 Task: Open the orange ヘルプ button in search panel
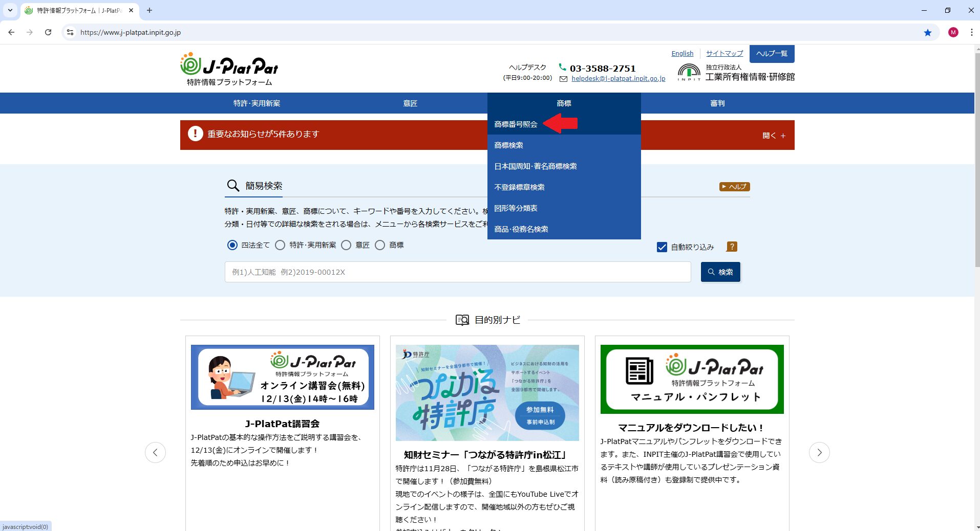pyautogui.click(x=734, y=187)
